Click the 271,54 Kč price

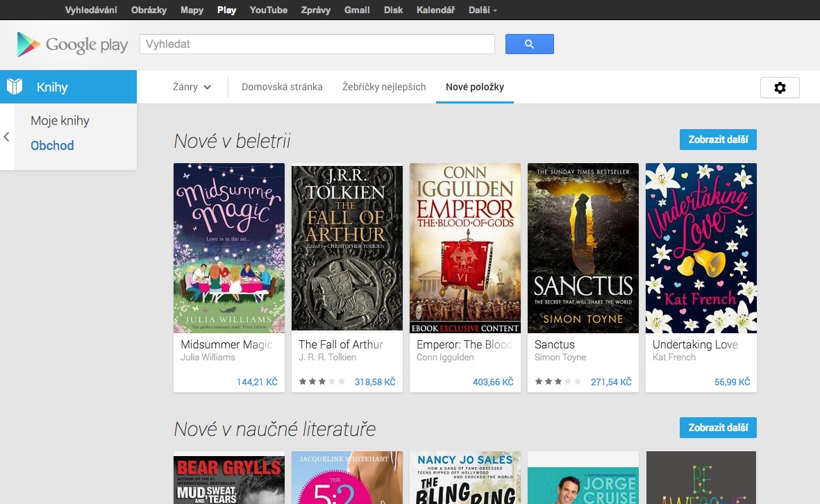[x=611, y=383]
